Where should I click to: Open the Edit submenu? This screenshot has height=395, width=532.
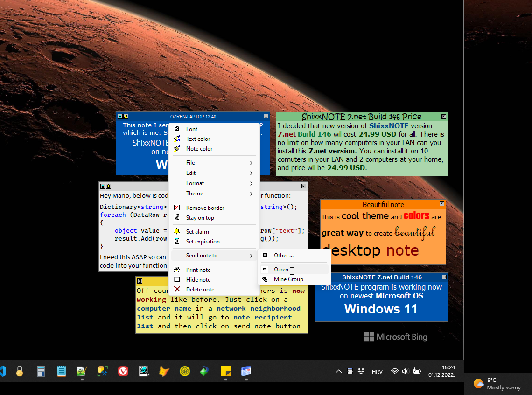pyautogui.click(x=214, y=173)
